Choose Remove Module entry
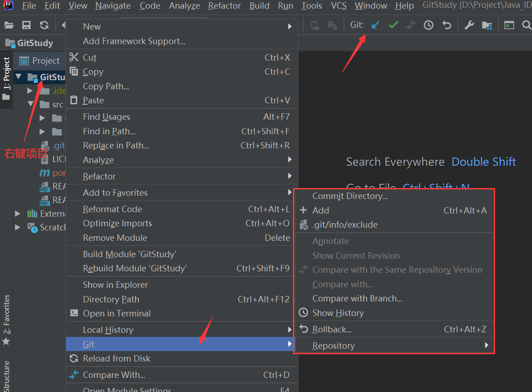Image resolution: width=532 pixels, height=392 pixels. coord(182,238)
